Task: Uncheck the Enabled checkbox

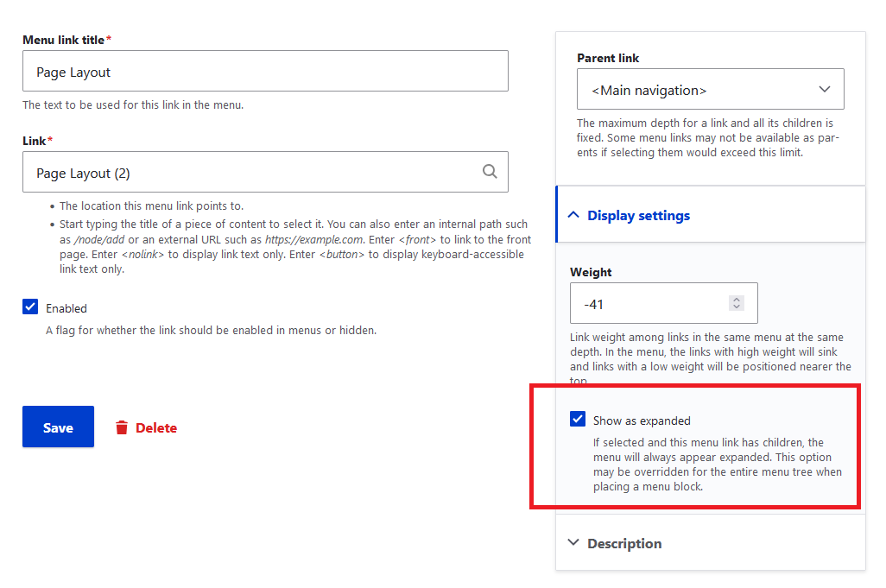Action: [30, 307]
